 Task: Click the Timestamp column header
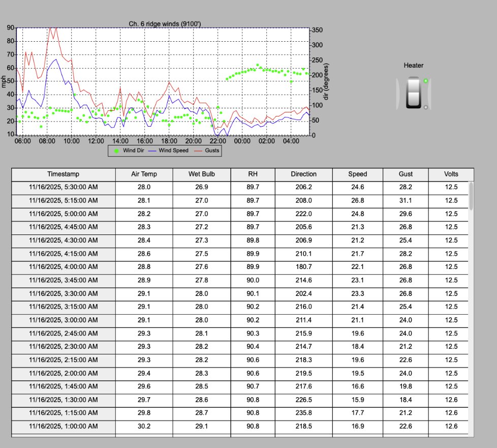(x=64, y=174)
